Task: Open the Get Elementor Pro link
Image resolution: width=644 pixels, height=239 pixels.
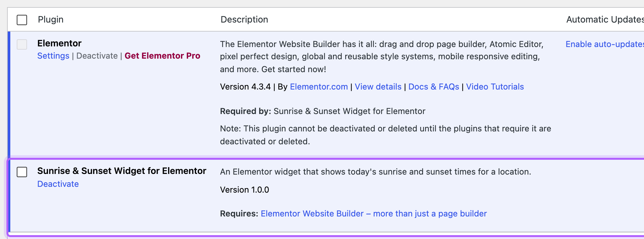Action: (x=162, y=56)
